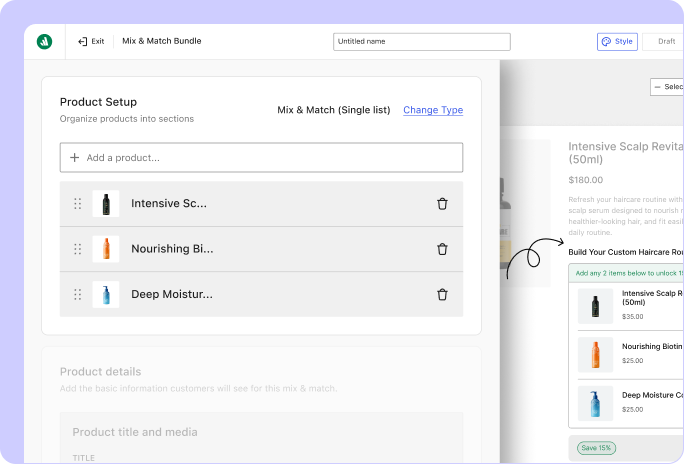Click drag handle for Deep Moistur... row
This screenshot has height=464, width=684.
[78, 294]
